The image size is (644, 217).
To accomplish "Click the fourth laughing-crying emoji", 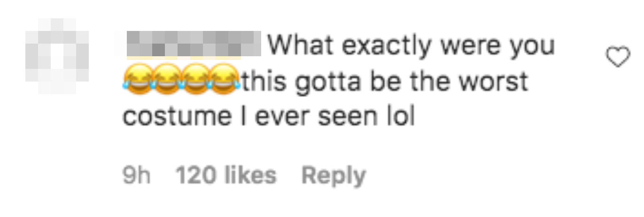I will [x=226, y=81].
